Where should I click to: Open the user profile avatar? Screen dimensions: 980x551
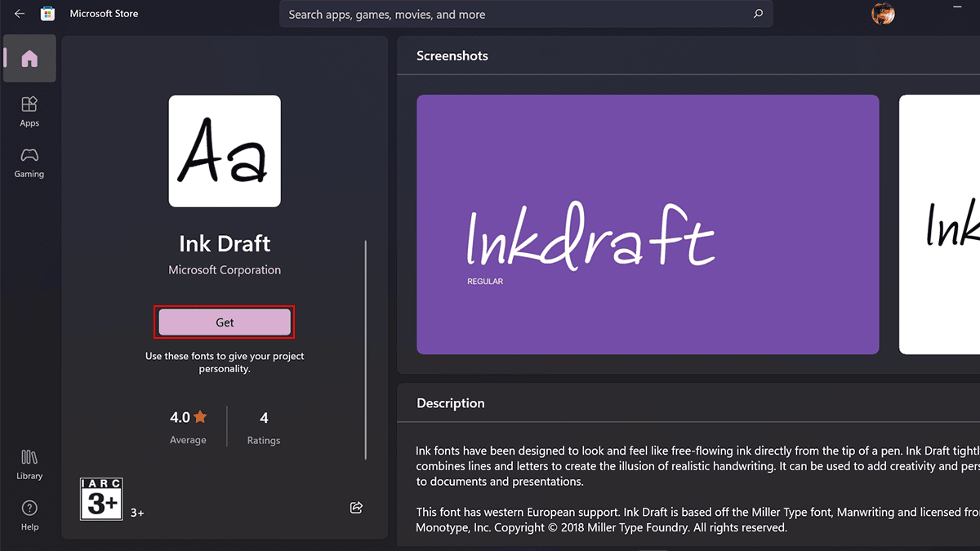click(x=883, y=14)
